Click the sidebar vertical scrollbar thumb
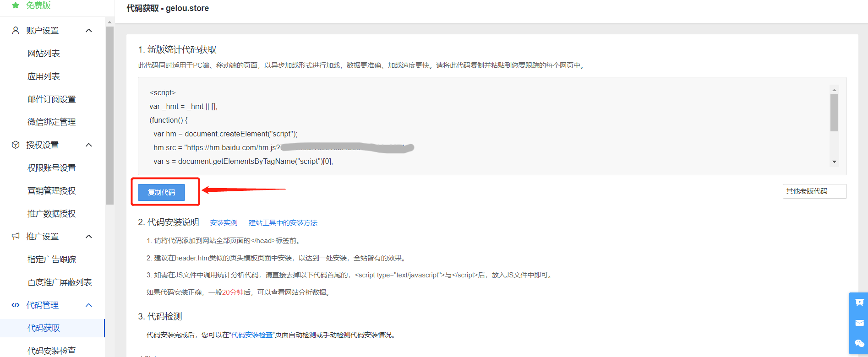This screenshot has width=868, height=357. (x=109, y=115)
